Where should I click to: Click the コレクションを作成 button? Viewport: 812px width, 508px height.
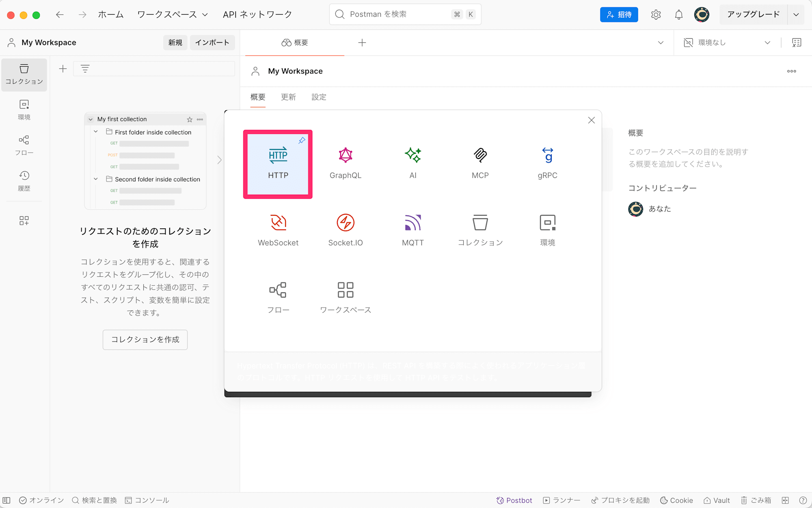(x=145, y=340)
